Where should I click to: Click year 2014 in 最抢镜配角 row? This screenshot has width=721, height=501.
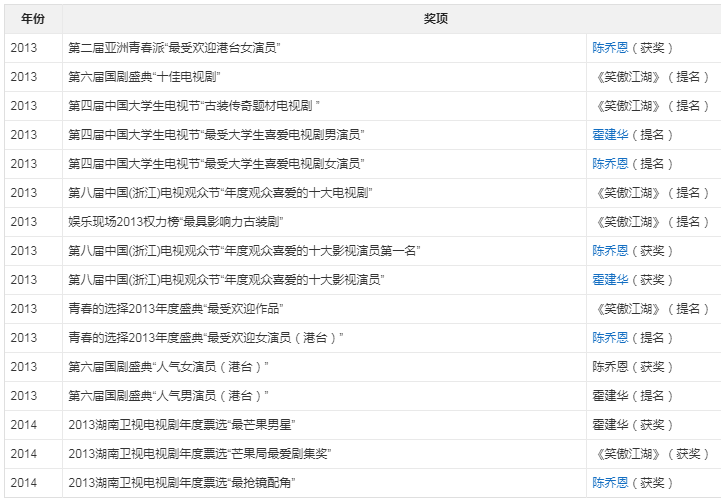pos(23,483)
